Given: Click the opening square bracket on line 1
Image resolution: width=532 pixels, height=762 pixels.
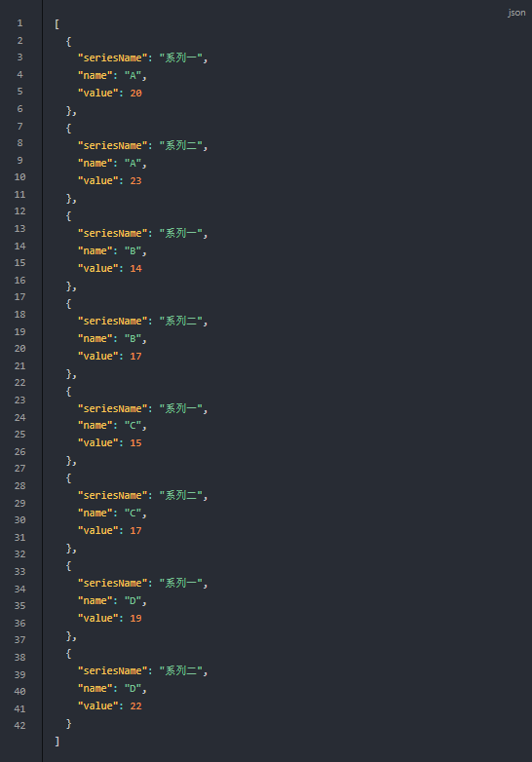Looking at the screenshot, I should coord(57,23).
